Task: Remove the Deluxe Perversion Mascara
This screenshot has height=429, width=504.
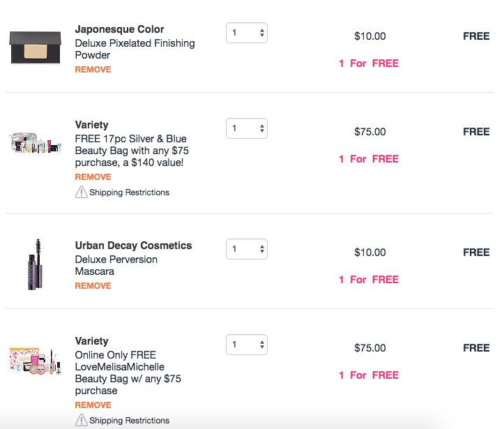Action: (93, 285)
